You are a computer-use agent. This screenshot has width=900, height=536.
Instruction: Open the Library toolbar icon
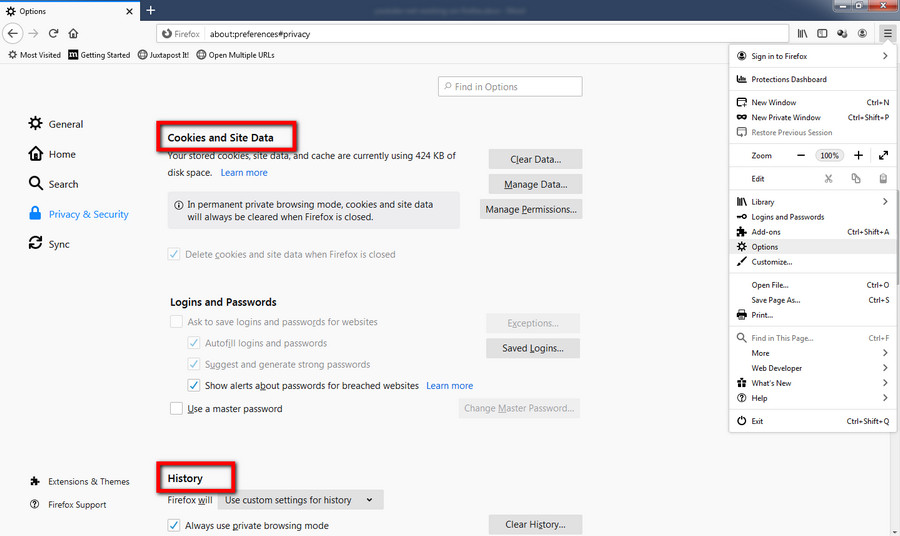point(802,34)
